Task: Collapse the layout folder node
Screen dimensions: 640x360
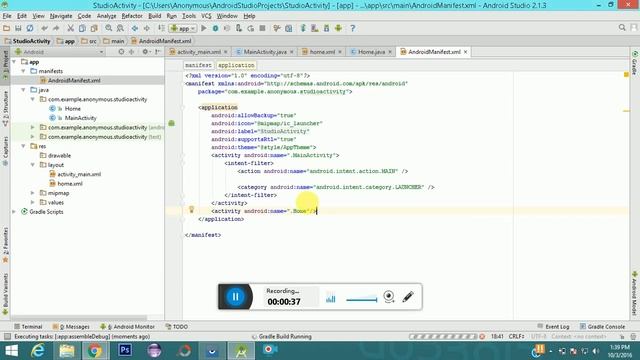Action: (33, 165)
